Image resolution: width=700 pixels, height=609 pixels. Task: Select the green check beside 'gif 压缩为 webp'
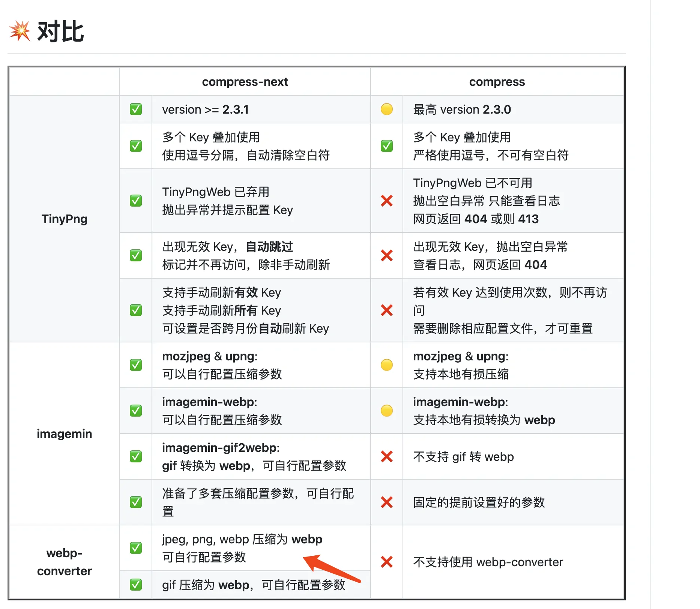pos(136,585)
